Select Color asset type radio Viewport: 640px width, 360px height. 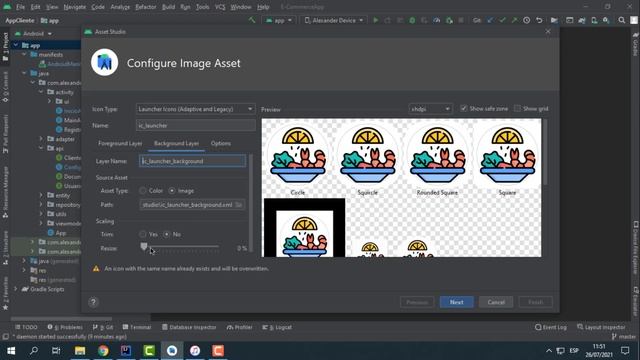pos(142,191)
